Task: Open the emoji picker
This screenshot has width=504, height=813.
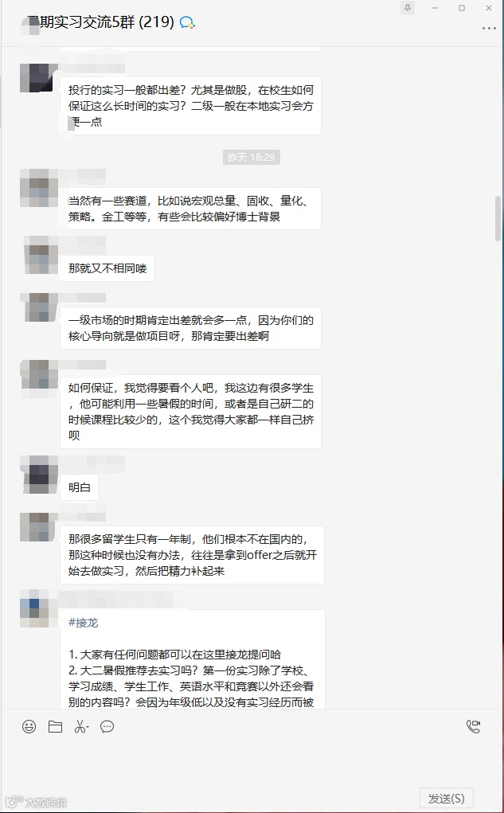Action: click(x=29, y=726)
